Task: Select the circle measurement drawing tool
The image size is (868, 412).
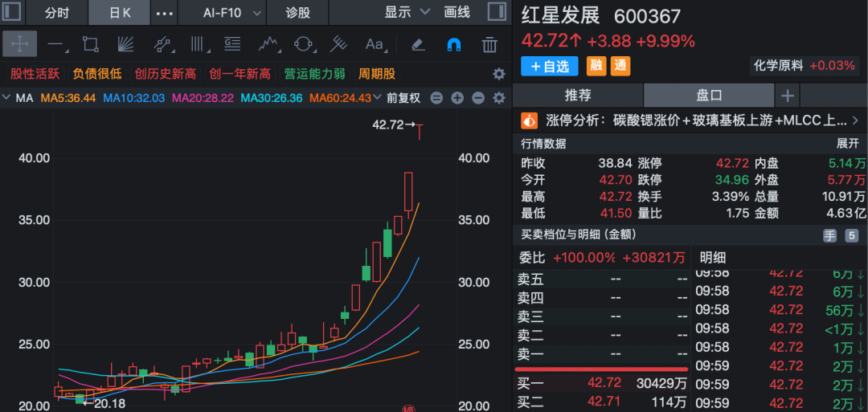Action: [x=303, y=43]
